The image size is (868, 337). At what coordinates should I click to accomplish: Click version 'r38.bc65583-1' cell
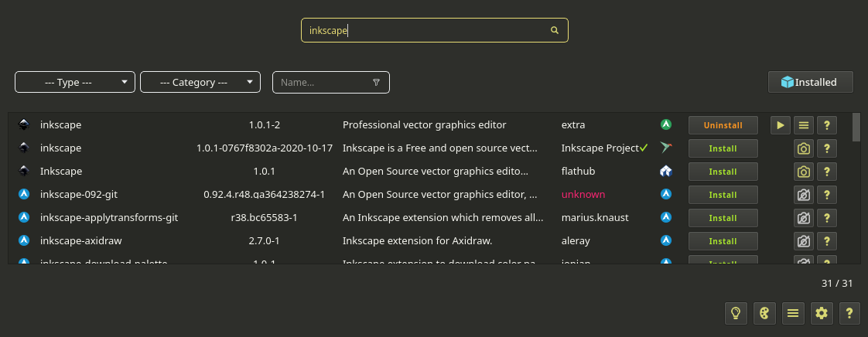pyautogui.click(x=265, y=218)
